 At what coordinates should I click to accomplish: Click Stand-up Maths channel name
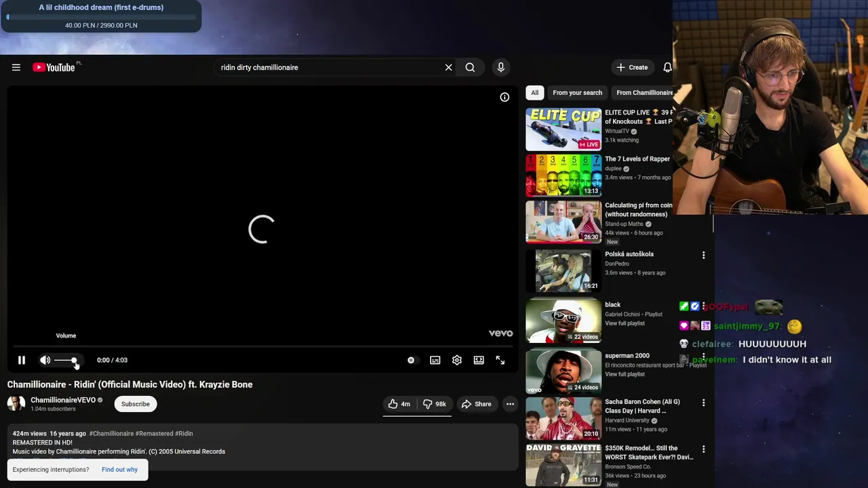click(x=624, y=224)
